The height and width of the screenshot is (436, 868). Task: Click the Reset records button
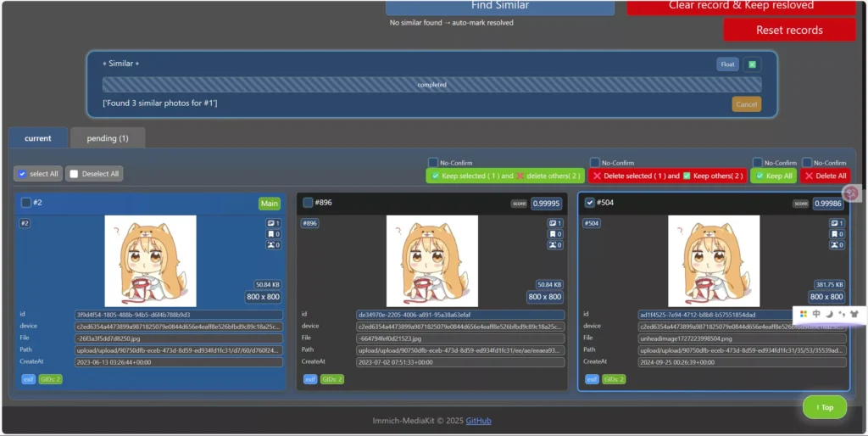pyautogui.click(x=789, y=30)
